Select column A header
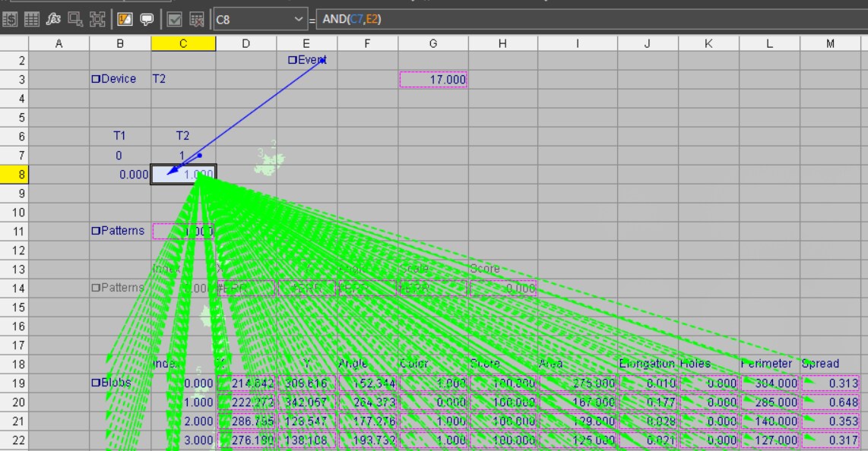Image resolution: width=868 pixels, height=451 pixels. pyautogui.click(x=59, y=44)
